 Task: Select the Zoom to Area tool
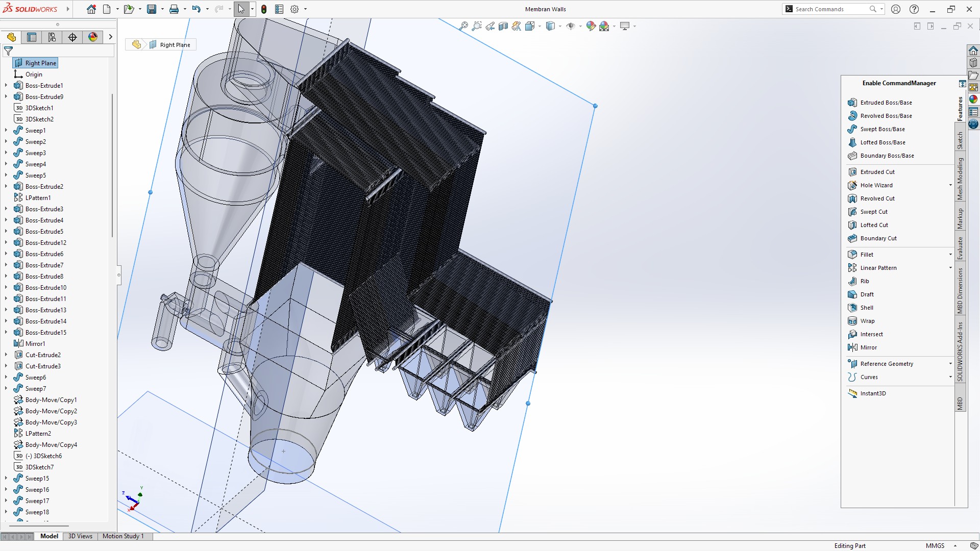(x=477, y=26)
